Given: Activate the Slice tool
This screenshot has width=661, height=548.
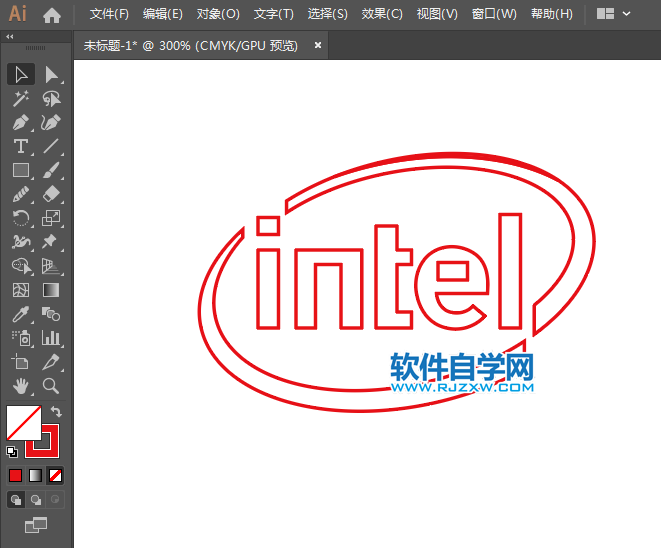Looking at the screenshot, I should click(x=51, y=362).
